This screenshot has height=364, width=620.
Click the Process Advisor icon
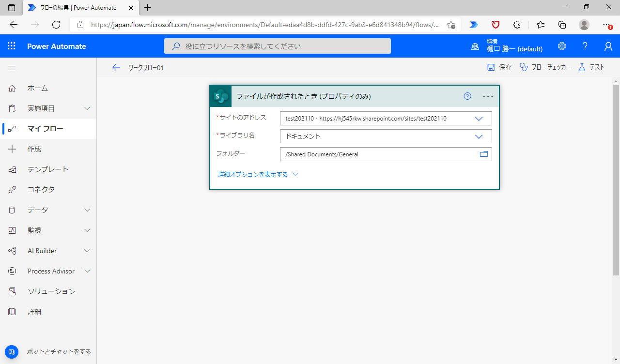pyautogui.click(x=12, y=271)
